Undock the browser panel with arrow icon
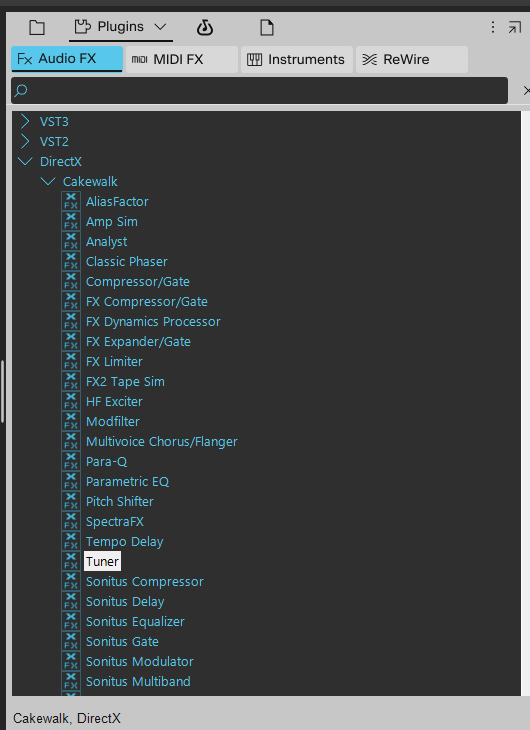Image resolution: width=530 pixels, height=730 pixels. (x=515, y=27)
